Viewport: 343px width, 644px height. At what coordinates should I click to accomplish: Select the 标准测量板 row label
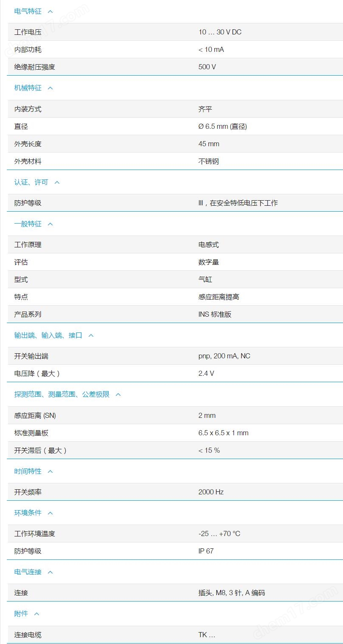(31, 433)
